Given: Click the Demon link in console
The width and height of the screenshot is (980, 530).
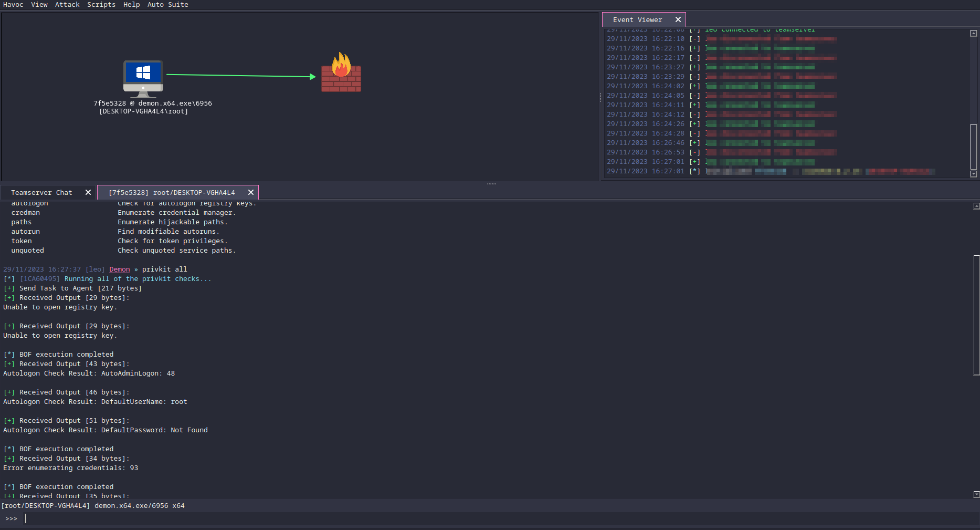Looking at the screenshot, I should coord(120,269).
